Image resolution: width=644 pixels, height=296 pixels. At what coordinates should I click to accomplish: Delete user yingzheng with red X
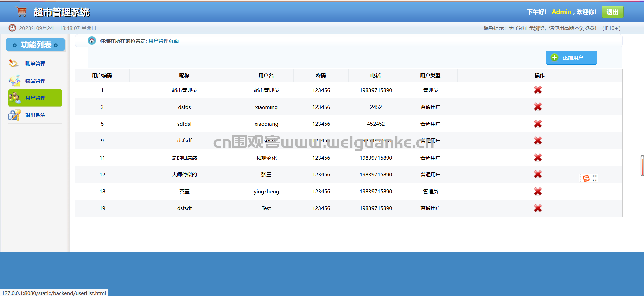tap(538, 191)
